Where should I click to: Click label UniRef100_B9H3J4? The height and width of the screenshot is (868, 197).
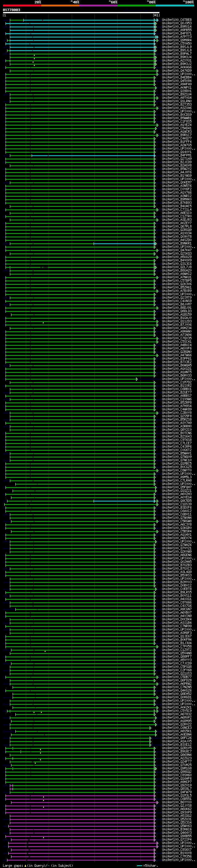point(177,57)
